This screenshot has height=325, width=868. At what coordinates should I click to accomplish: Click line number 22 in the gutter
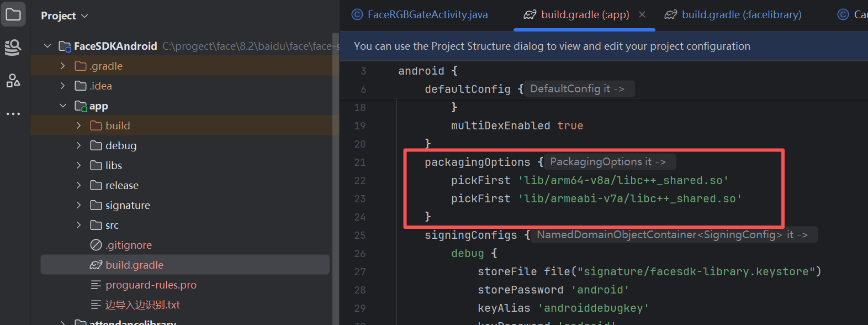click(360, 181)
